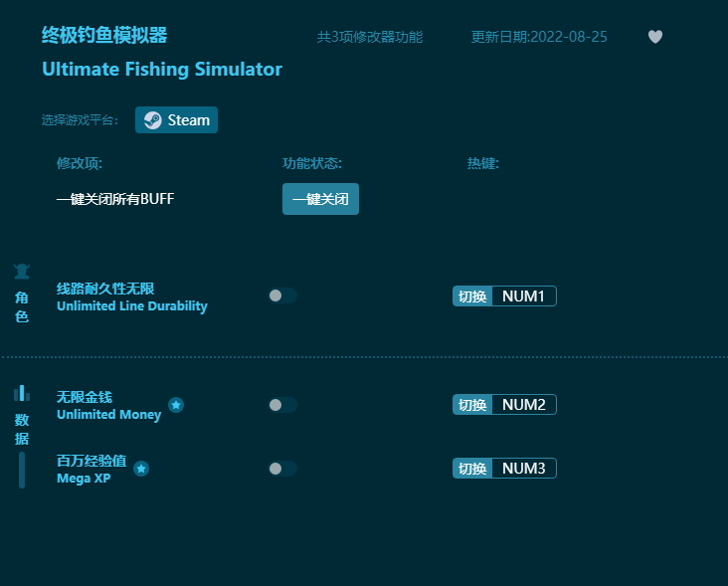Click the star badge beside Unlimited Money
The height and width of the screenshot is (586, 728).
pos(176,405)
